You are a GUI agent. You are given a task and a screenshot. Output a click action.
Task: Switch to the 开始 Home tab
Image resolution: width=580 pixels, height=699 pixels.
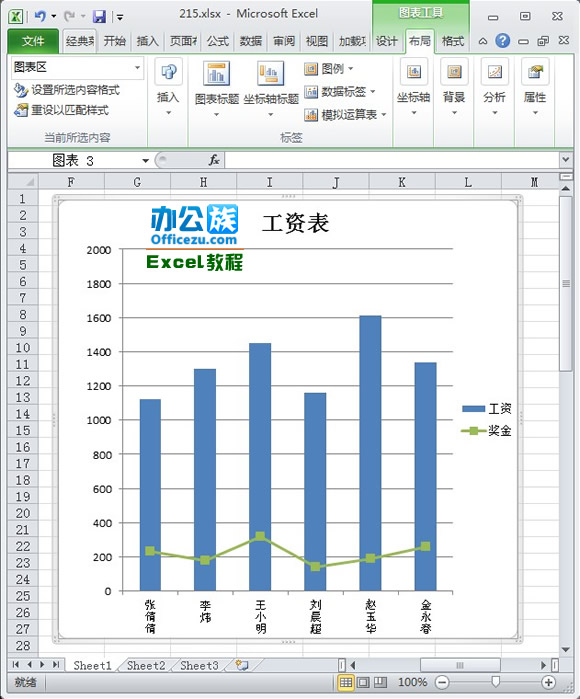pyautogui.click(x=115, y=41)
